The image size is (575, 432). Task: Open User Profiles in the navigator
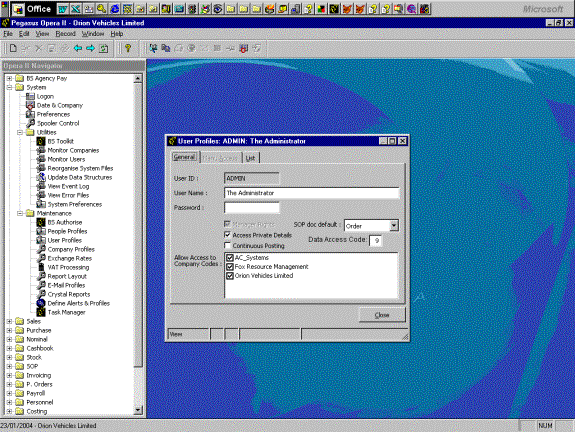pos(65,241)
